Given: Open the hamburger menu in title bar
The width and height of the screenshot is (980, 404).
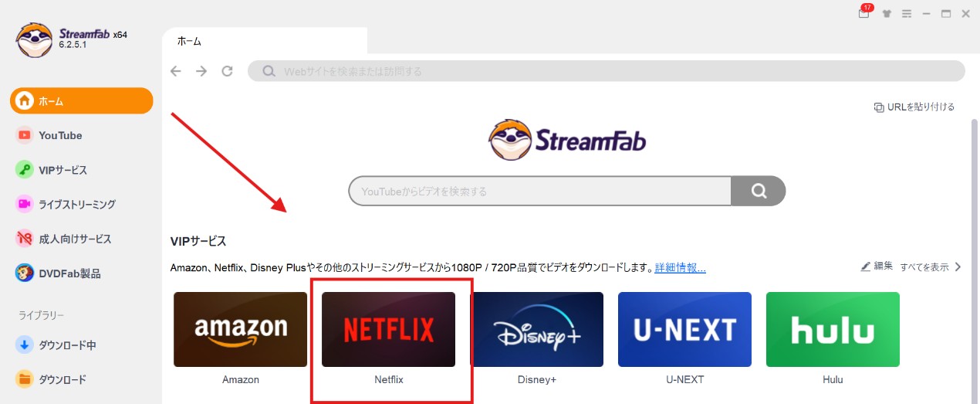Looking at the screenshot, I should (x=907, y=14).
